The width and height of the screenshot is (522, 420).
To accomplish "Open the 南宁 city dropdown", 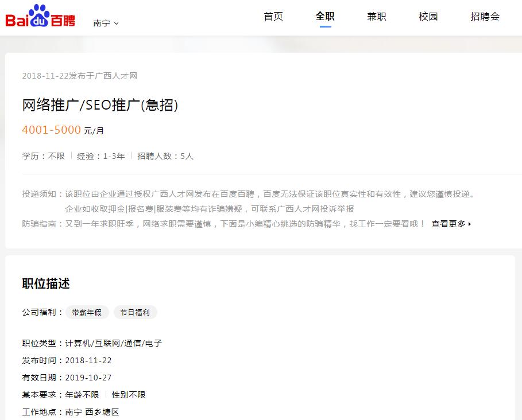I will coord(106,24).
